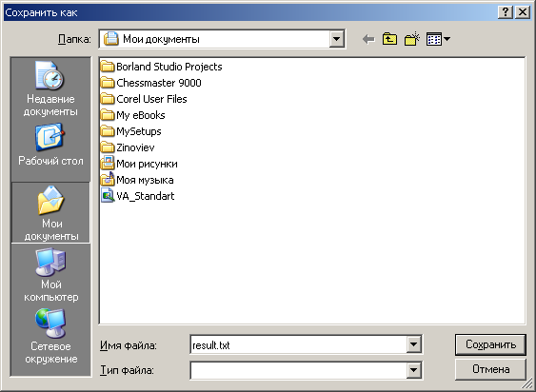This screenshot has height=392, width=536.
Task: Select the Chessmaster 9000 folder
Action: (151, 83)
